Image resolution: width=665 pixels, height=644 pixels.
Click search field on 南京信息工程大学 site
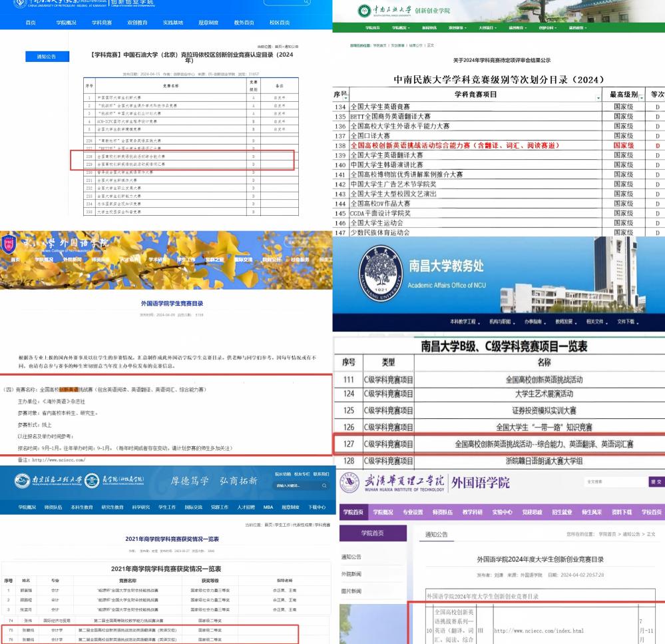click(297, 485)
